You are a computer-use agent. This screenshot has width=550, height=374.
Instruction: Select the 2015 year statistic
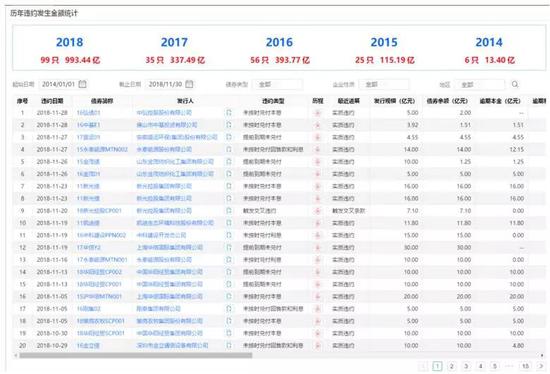[384, 50]
